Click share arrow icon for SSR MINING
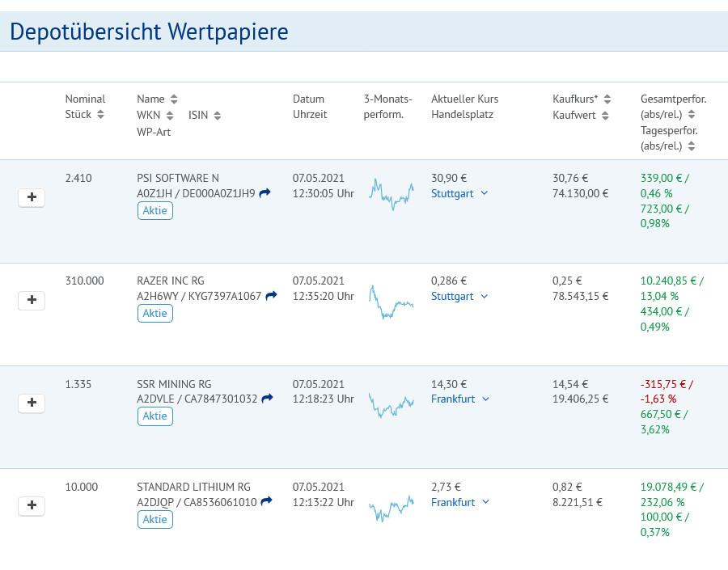Viewport: 728px width, 570px height. pos(267,399)
